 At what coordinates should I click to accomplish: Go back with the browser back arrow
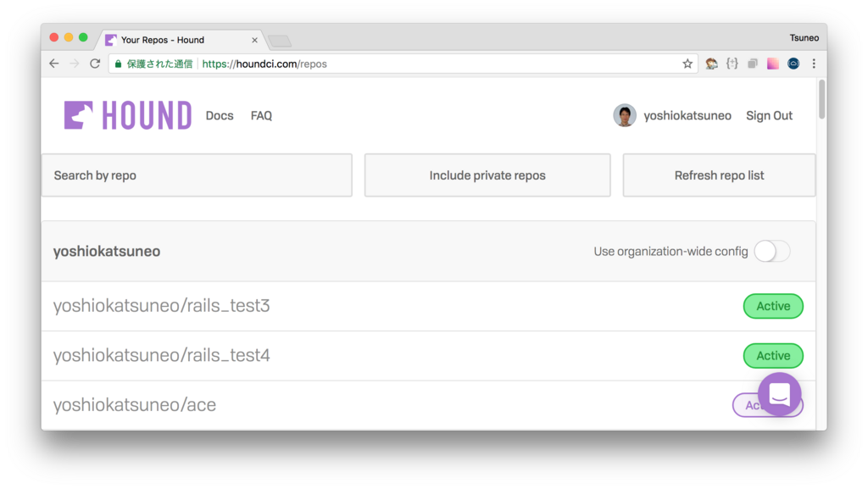click(x=53, y=64)
